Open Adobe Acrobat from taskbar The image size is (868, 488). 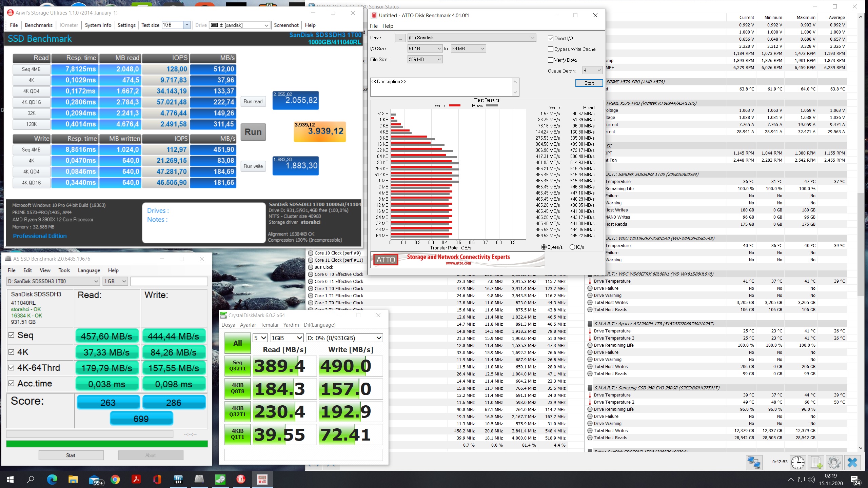coord(136,480)
